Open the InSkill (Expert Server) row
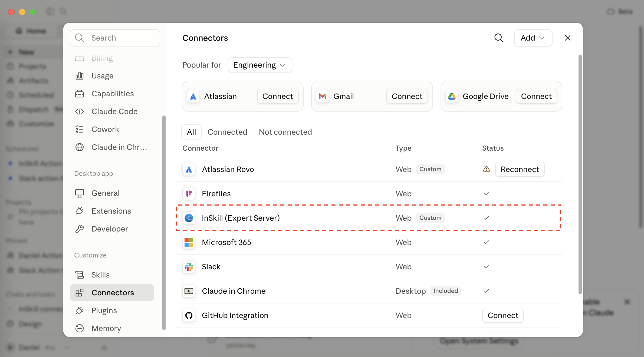Viewport: 644px width, 357px height. pos(369,218)
